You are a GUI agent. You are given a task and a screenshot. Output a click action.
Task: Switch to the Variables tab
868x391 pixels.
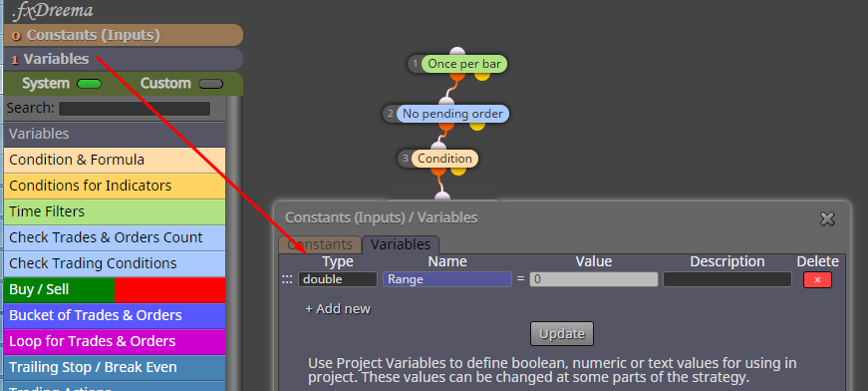click(401, 244)
